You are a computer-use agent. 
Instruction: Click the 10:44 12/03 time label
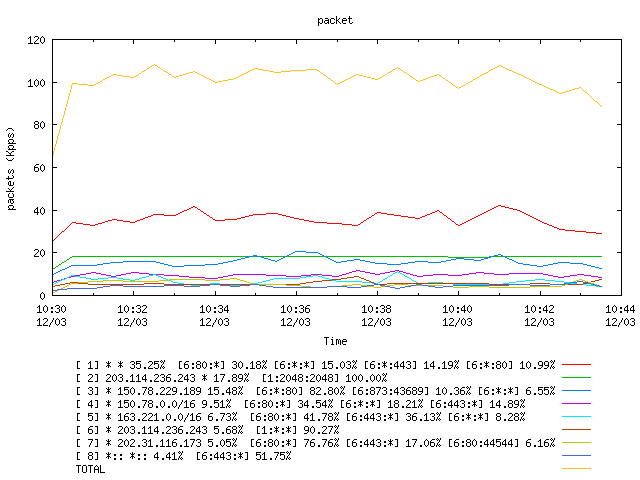[x=620, y=316]
